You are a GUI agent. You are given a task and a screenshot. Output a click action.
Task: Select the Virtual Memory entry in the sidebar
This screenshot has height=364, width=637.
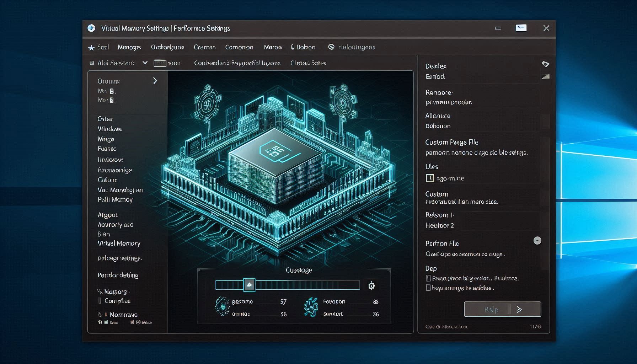coord(119,243)
